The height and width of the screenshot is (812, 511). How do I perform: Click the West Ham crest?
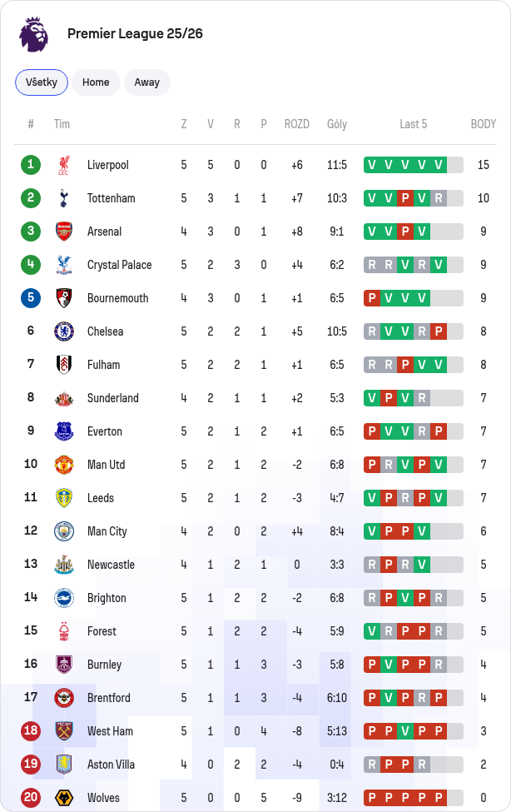coord(64,731)
